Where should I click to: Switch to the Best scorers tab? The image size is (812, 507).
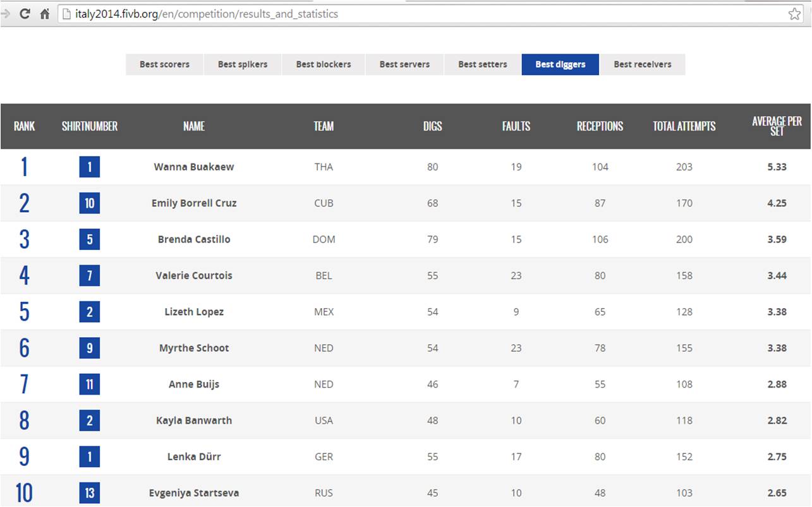point(164,64)
